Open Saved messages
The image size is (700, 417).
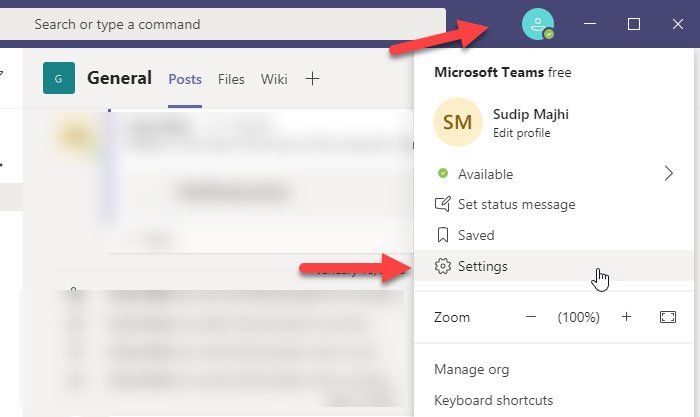[x=554, y=235]
